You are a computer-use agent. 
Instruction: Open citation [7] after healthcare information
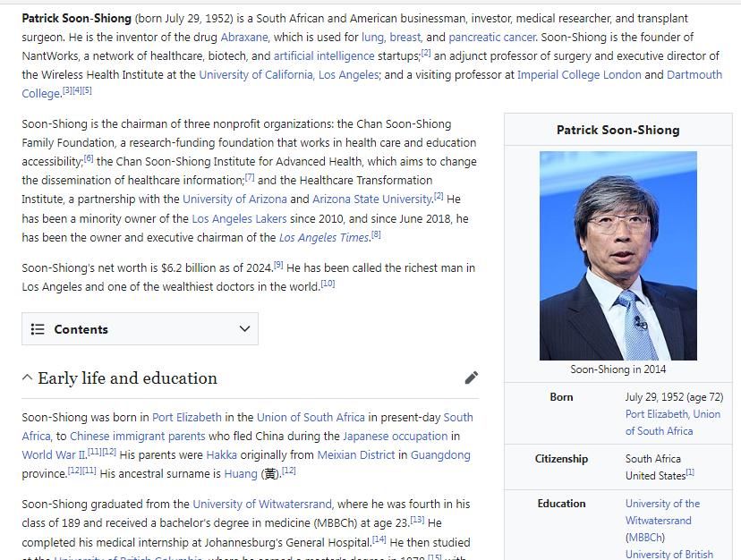point(250,177)
